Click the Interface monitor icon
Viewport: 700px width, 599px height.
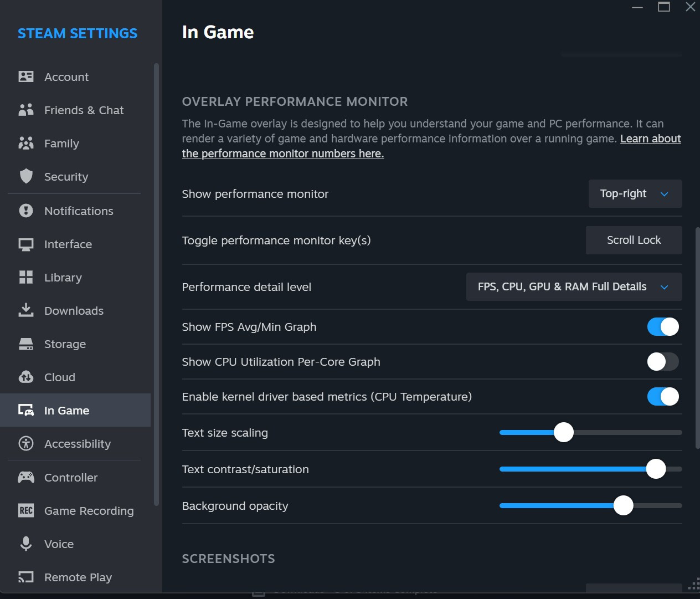pyautogui.click(x=26, y=244)
